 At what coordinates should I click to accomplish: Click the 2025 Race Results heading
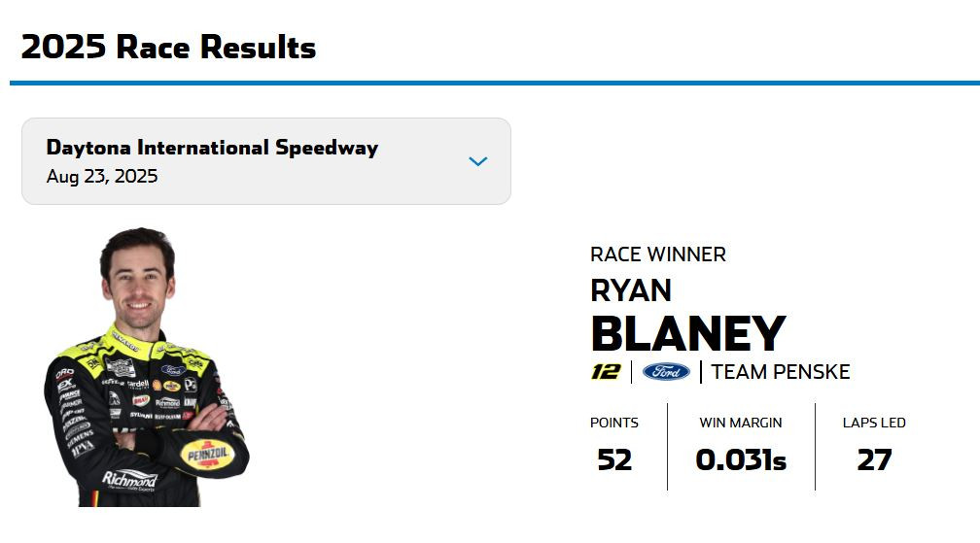click(169, 47)
